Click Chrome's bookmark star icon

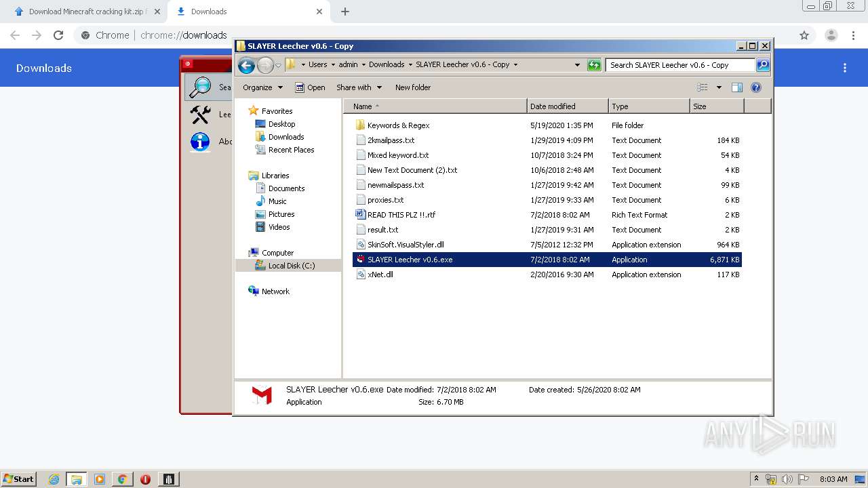click(804, 35)
